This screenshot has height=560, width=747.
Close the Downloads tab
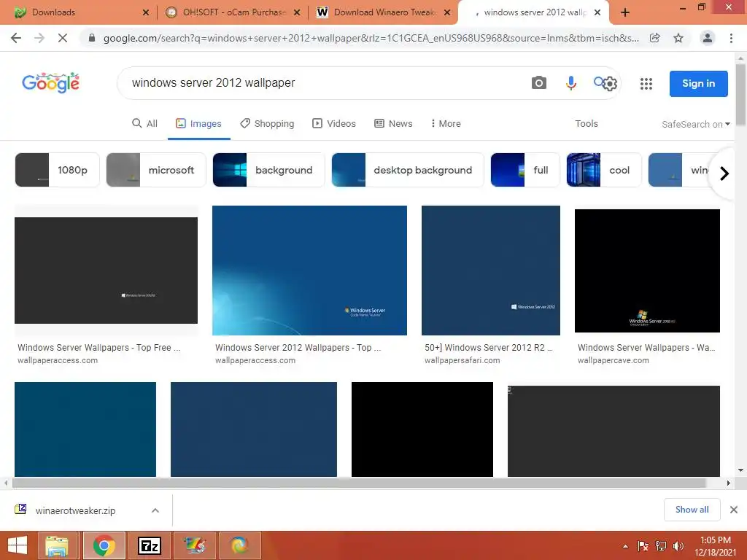pyautogui.click(x=146, y=12)
